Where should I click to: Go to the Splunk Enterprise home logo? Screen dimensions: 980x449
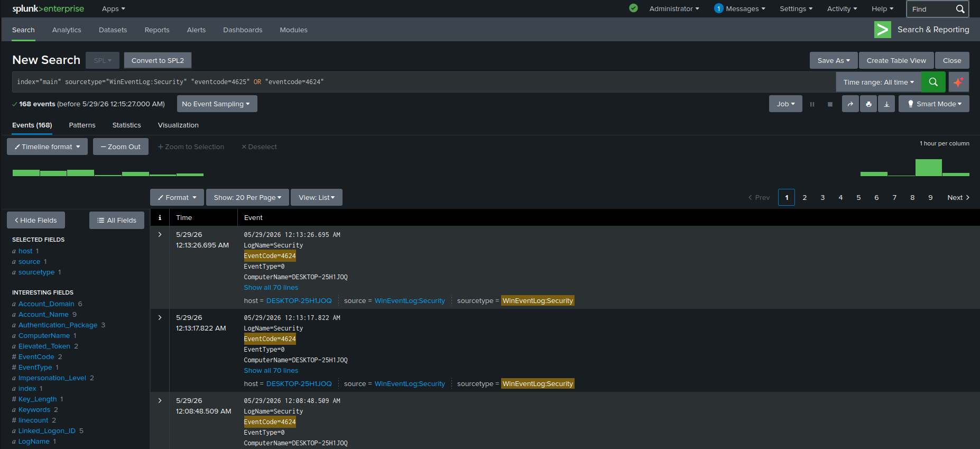click(x=48, y=8)
